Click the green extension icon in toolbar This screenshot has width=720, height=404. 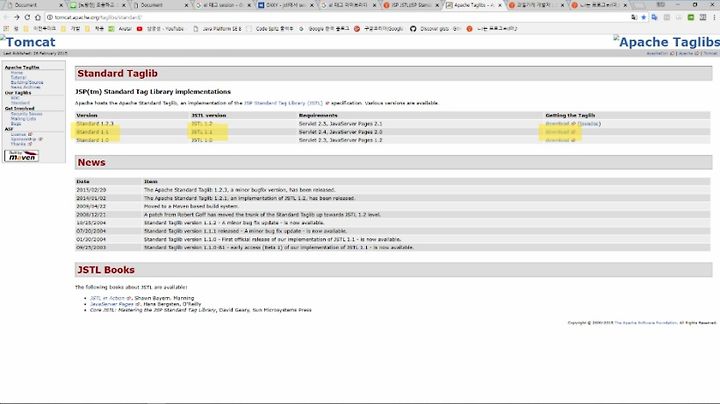[x=691, y=17]
